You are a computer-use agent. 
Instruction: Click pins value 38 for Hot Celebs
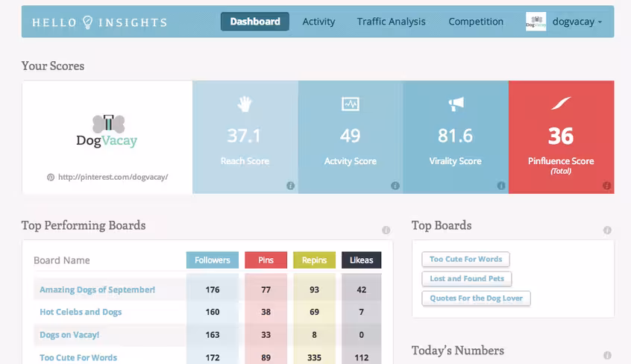266,312
